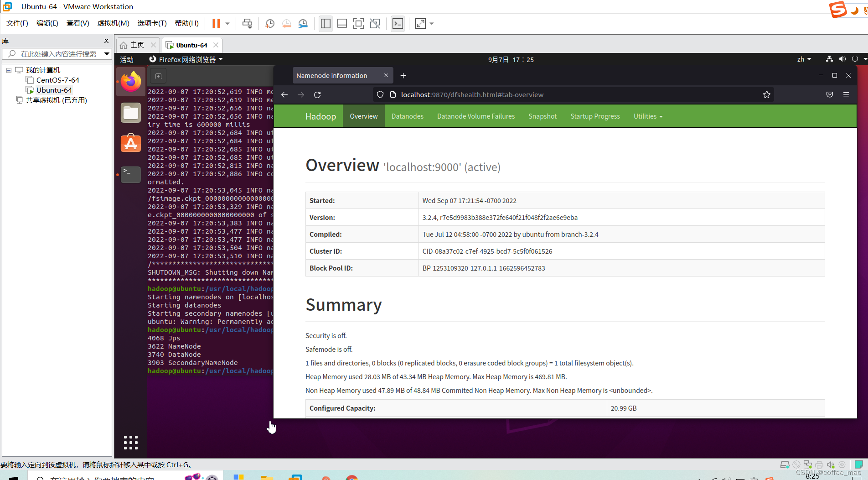Open the power options arrow beside pause
868x480 pixels.
pos(227,23)
